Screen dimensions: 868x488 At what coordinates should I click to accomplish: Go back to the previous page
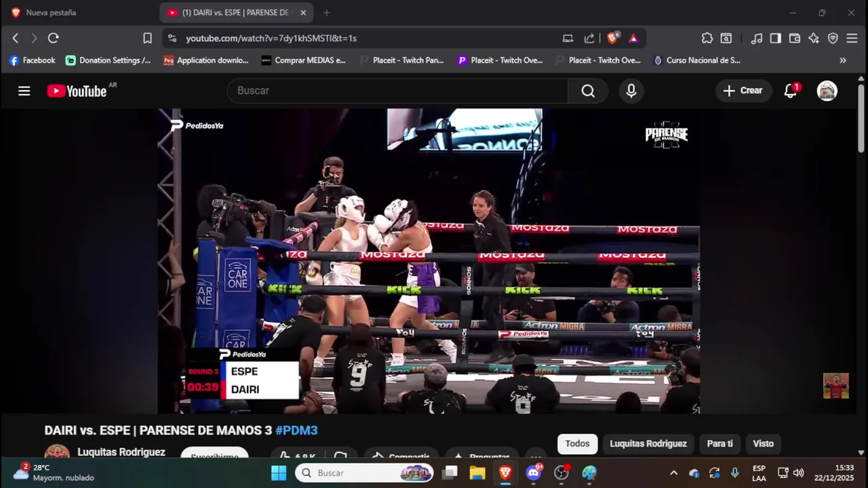click(x=16, y=38)
